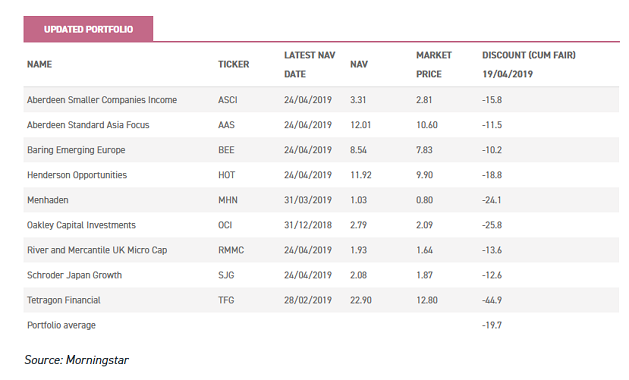Click the -44.9 discount value
This screenshot has width=629, height=380.
(x=492, y=300)
